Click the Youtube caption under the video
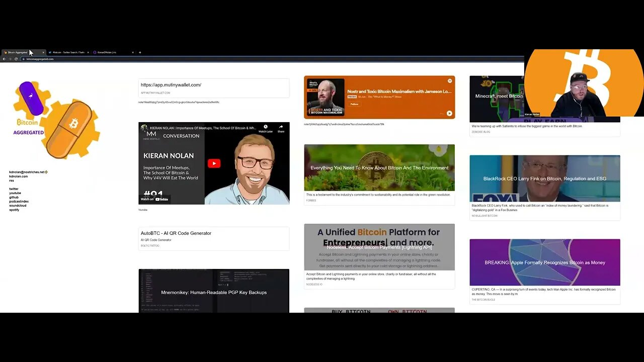Image resolution: width=644 pixels, height=362 pixels. pyautogui.click(x=143, y=210)
